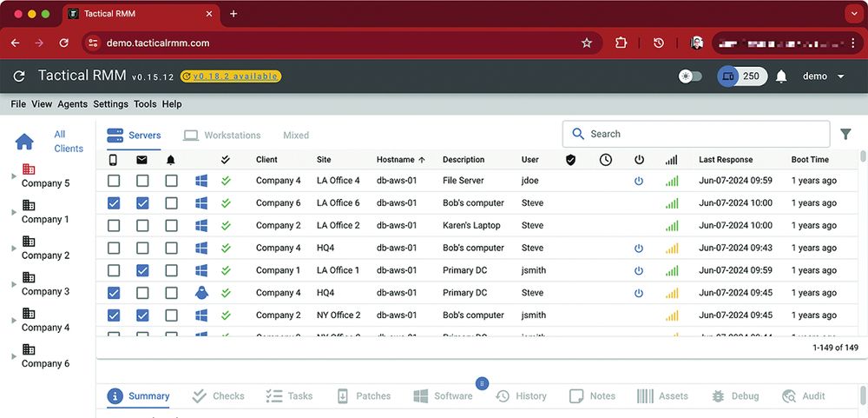Click the power reboot-needed column header icon

tap(639, 160)
